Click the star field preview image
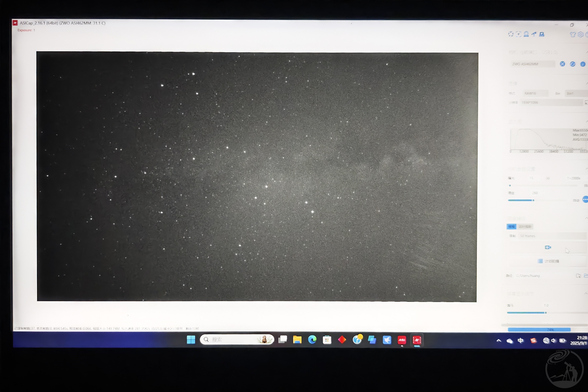Screen dimensions: 588x392 (257, 176)
